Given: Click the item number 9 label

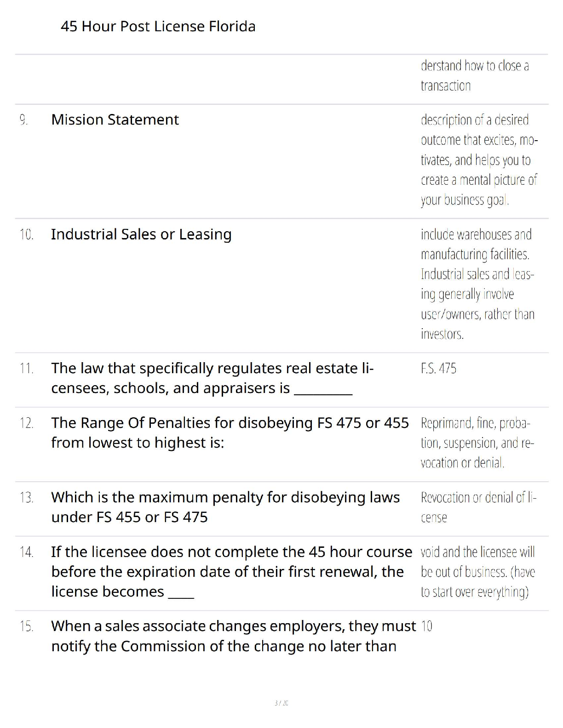Looking at the screenshot, I should click(x=23, y=120).
